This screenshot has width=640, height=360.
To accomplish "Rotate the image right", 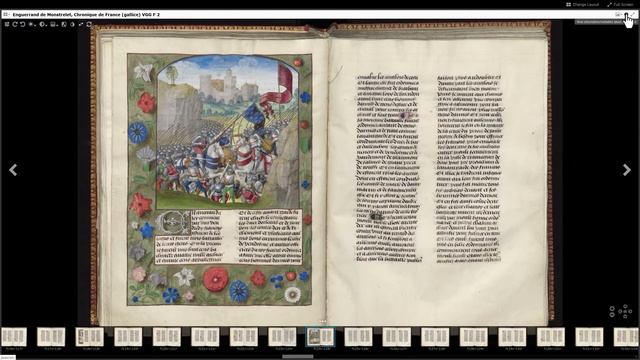I will 15,24.
